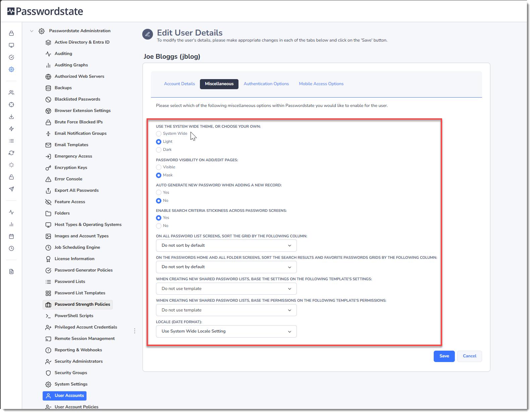
Task: Switch to the Account Details tab
Action: 179,84
